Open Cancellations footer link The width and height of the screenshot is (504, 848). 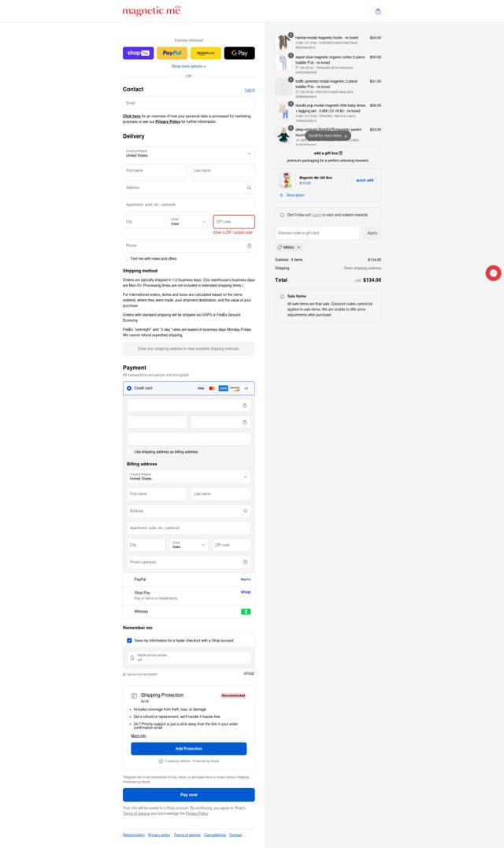215,835
